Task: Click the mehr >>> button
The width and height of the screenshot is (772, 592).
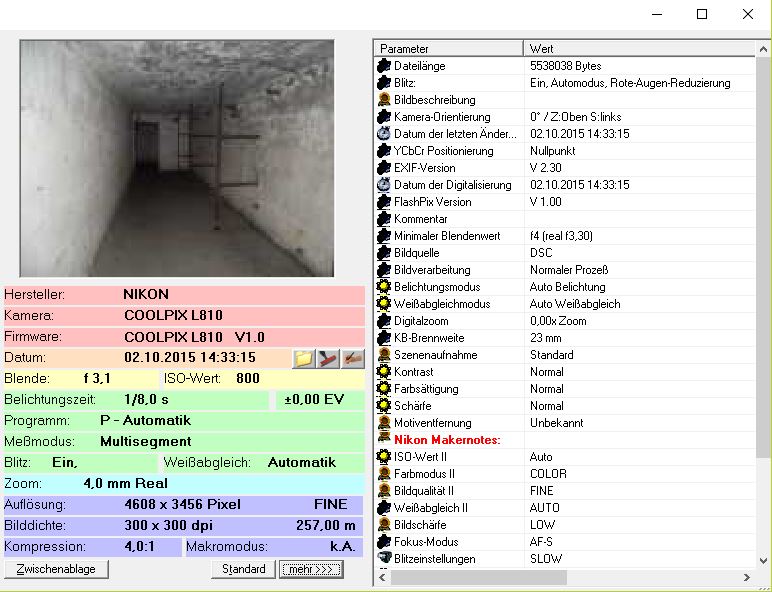Action: pyautogui.click(x=311, y=569)
